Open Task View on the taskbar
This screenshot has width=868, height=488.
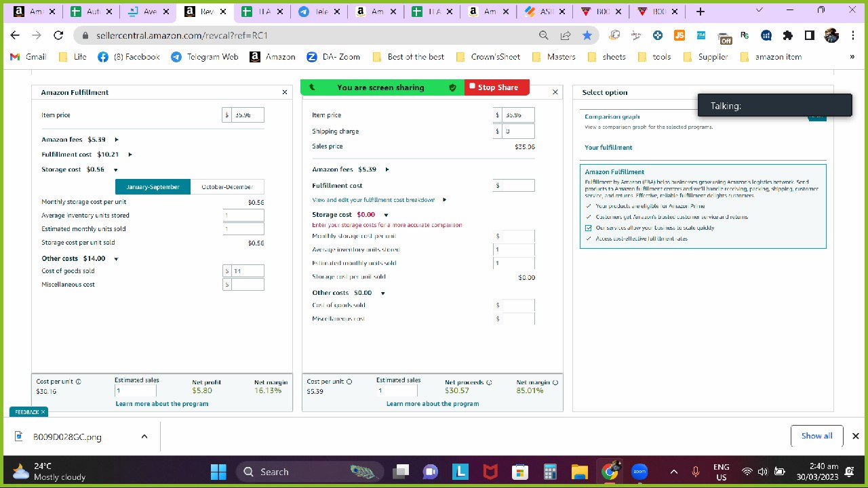point(401,472)
